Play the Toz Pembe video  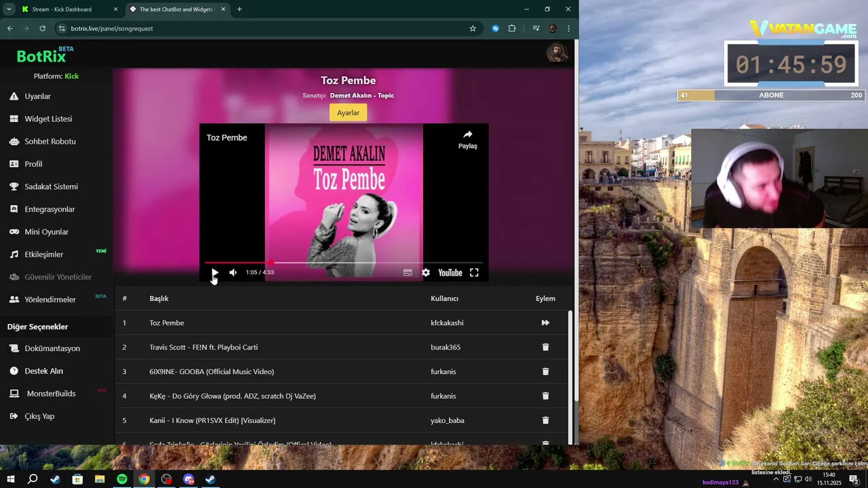click(215, 272)
